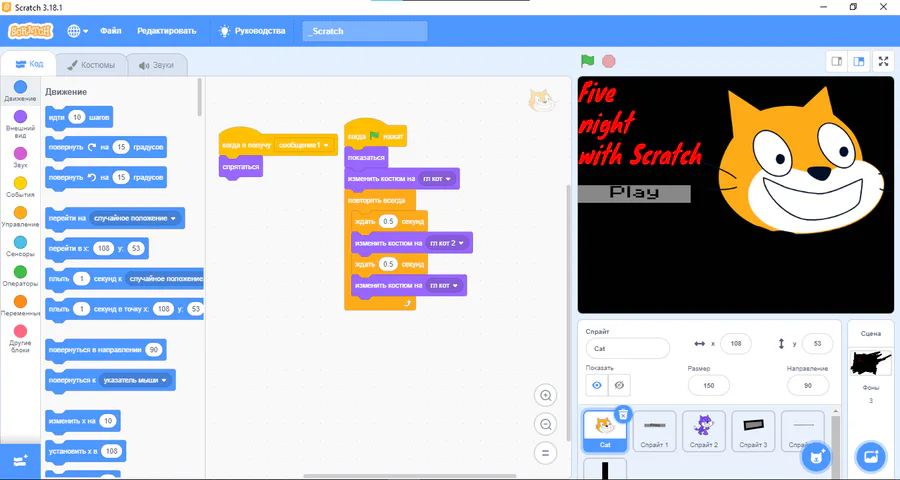Select the Движение block category

(20, 91)
